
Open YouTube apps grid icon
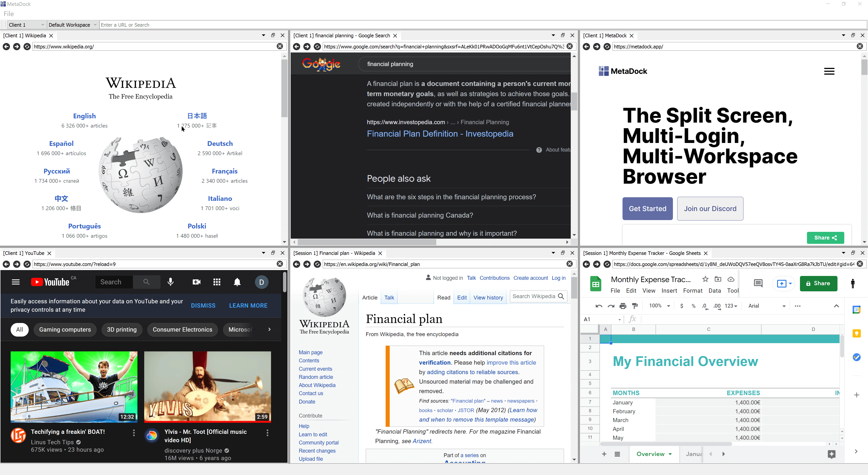pos(217,282)
